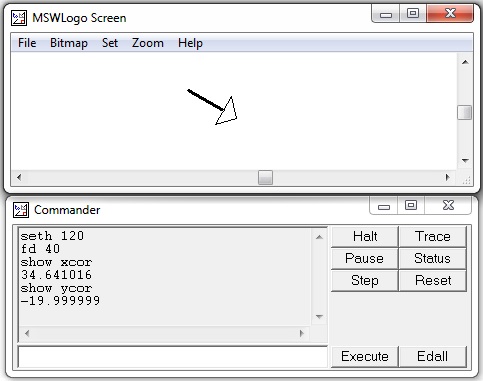
Task: Select the '34.641016' output line
Action: 56,275
